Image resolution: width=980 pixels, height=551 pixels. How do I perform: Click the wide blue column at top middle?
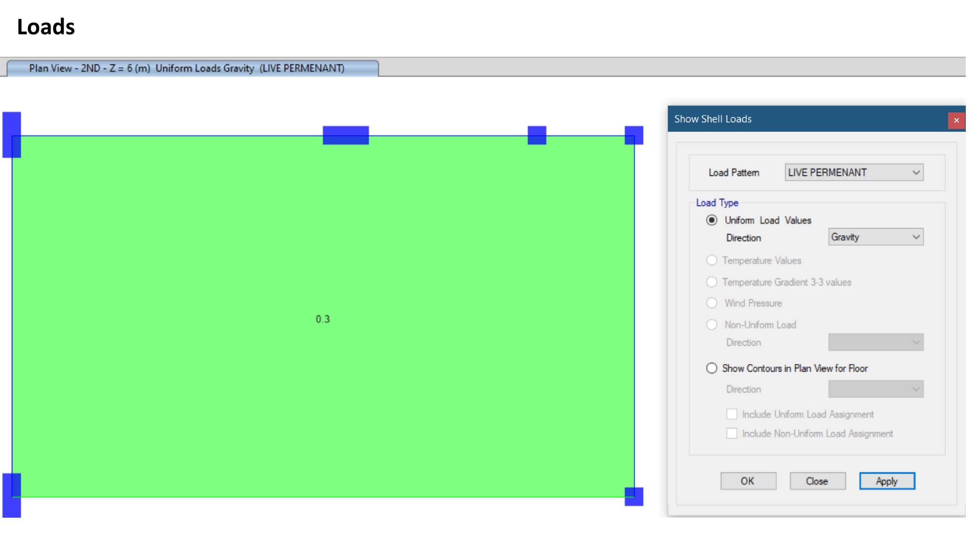click(x=345, y=135)
